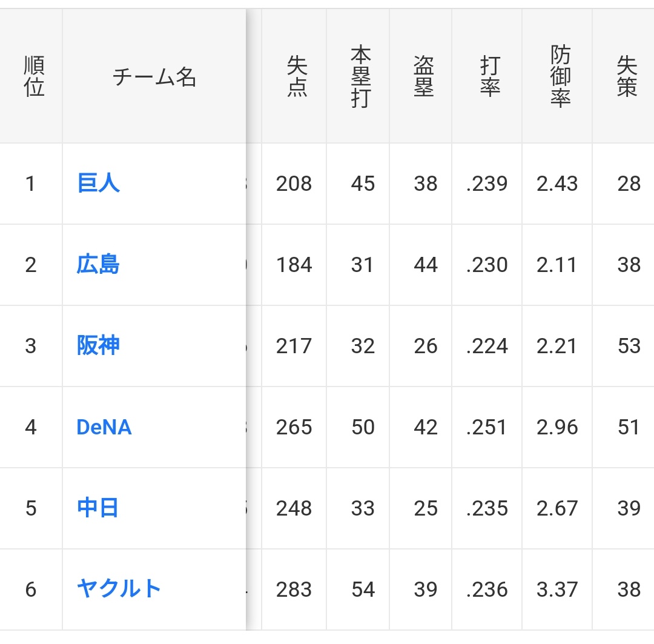Open the ヤクルト team link
Viewport: 654px width, 644px height.
click(x=119, y=589)
